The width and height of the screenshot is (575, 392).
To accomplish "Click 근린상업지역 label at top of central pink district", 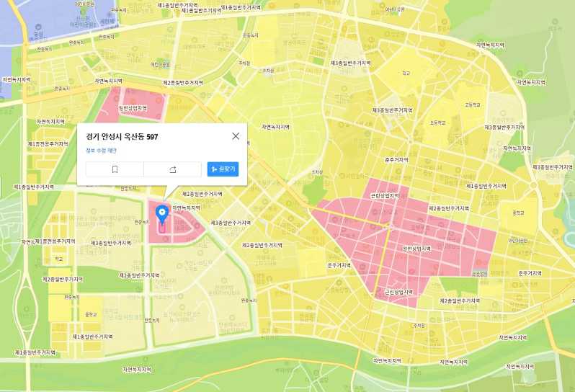I will pyautogui.click(x=384, y=195).
